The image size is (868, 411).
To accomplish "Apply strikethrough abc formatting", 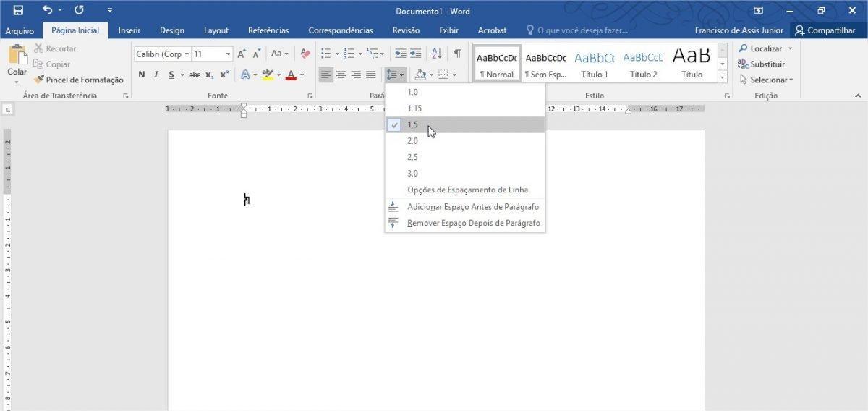I will 195,75.
